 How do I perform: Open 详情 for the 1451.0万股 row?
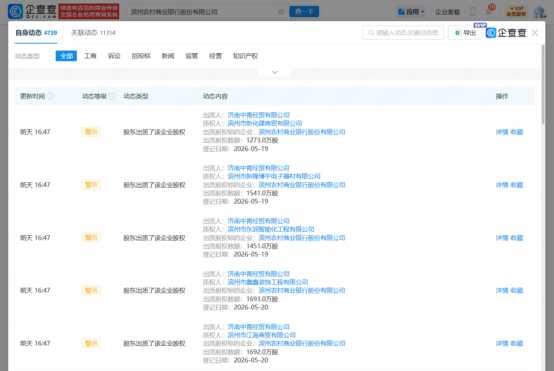click(502, 238)
